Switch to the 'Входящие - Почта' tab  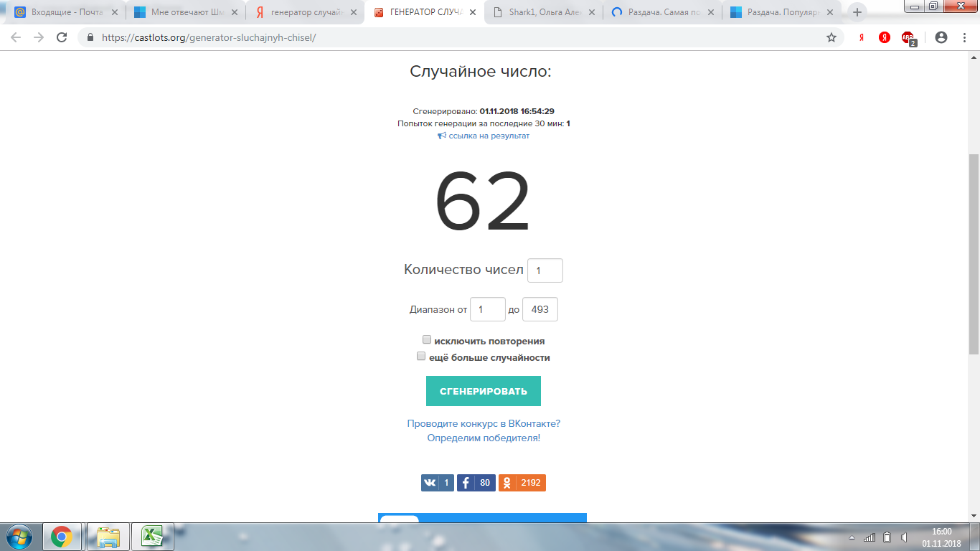pyautogui.click(x=66, y=12)
